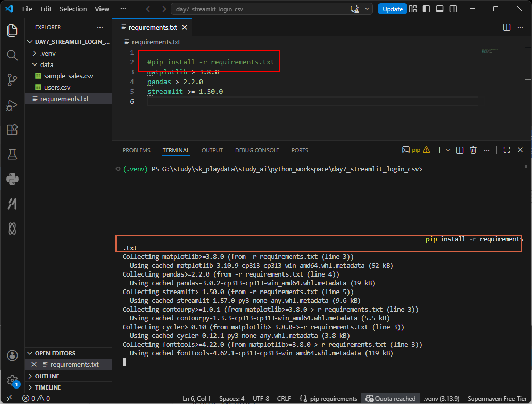Switch to the Ports tab
The width and height of the screenshot is (532, 404).
coord(300,150)
